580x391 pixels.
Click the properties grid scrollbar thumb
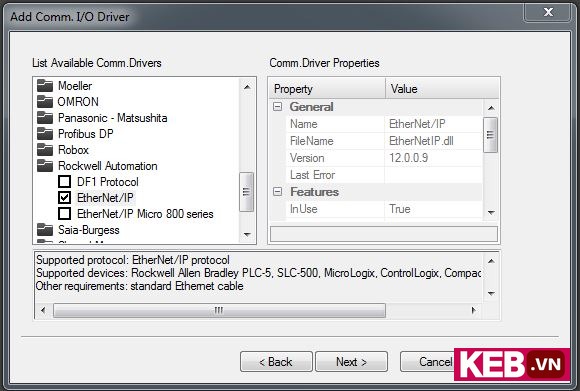coord(490,135)
